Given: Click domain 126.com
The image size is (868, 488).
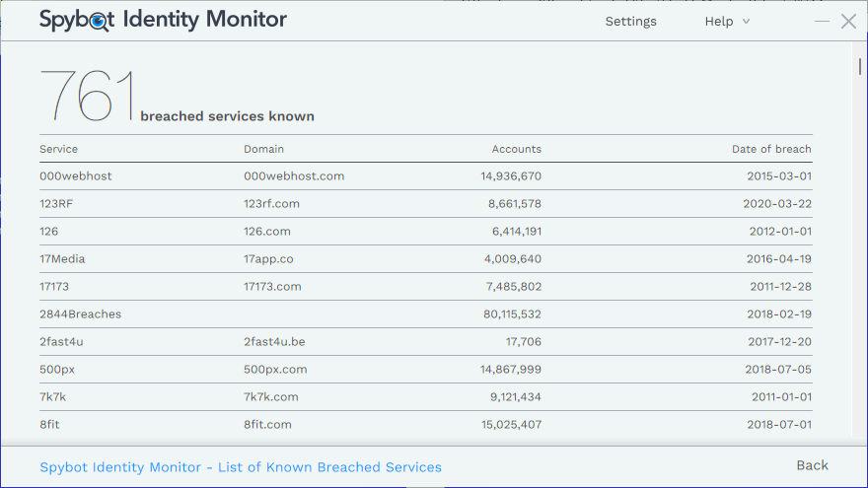Looking at the screenshot, I should pos(267,232).
